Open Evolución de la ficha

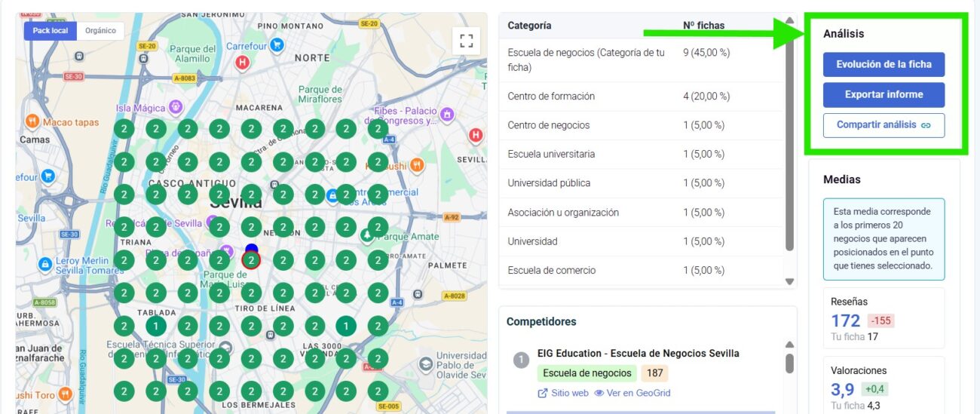[884, 64]
